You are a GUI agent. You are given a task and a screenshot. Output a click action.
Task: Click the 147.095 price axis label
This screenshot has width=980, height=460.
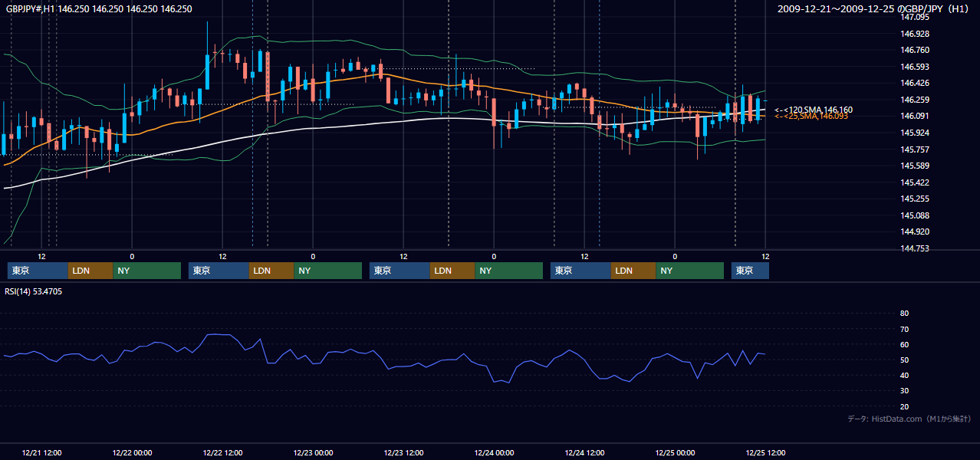pyautogui.click(x=915, y=17)
